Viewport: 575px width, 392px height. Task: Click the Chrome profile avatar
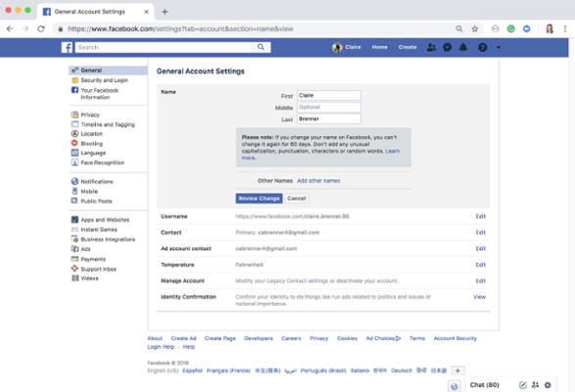550,28
